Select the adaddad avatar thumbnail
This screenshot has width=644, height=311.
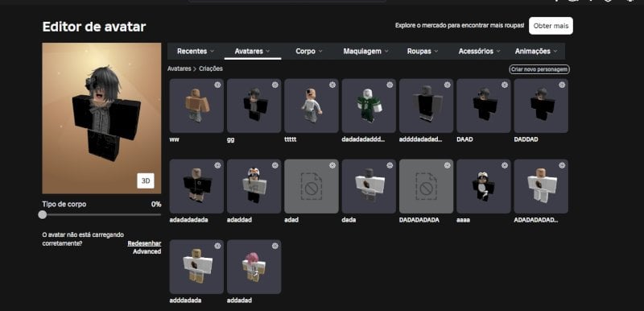pos(254,186)
